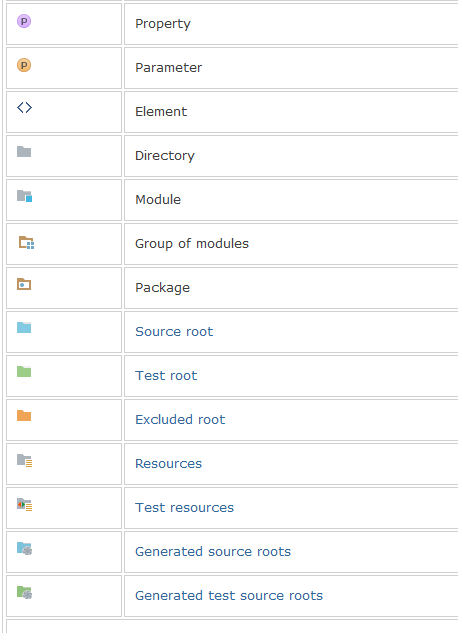Open the Test root link
The width and height of the screenshot is (458, 633).
pos(166,375)
